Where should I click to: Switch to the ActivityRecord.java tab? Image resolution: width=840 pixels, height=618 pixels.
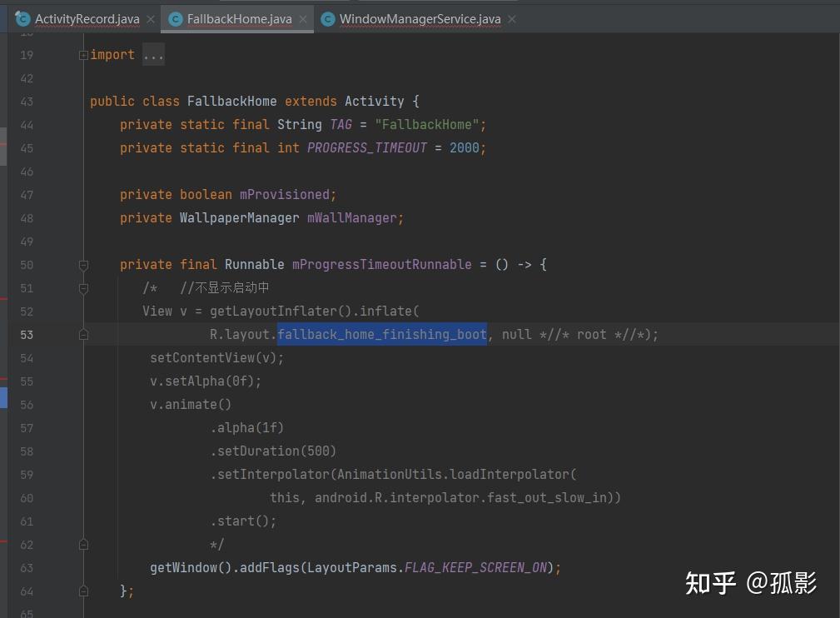[87, 18]
